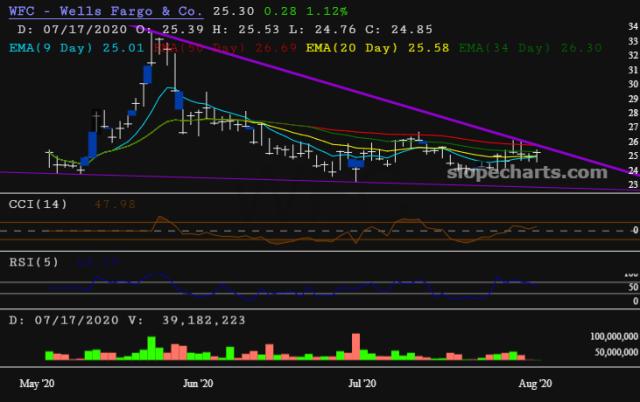The image size is (640, 402).
Task: Click the 23 price level on y-axis
Action: pos(631,184)
